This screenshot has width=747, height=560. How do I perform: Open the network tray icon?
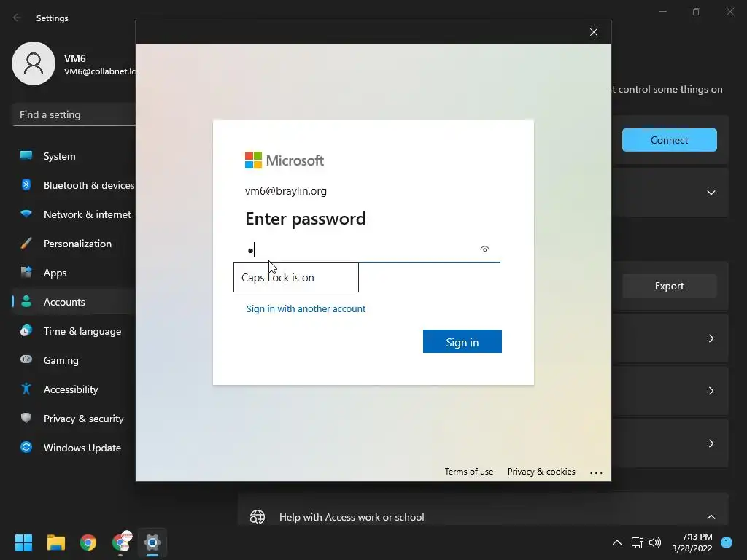[637, 542]
